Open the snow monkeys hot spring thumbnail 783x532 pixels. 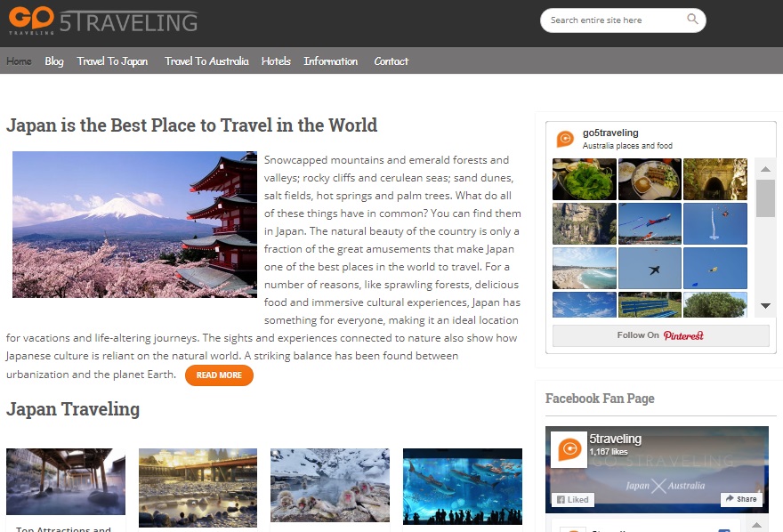point(330,485)
